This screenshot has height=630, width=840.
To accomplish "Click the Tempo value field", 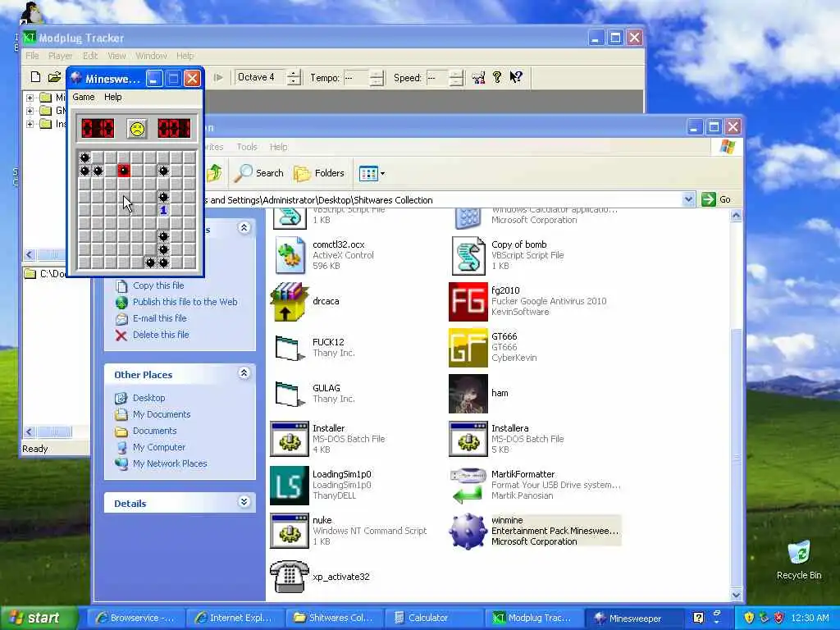I will pyautogui.click(x=356, y=78).
